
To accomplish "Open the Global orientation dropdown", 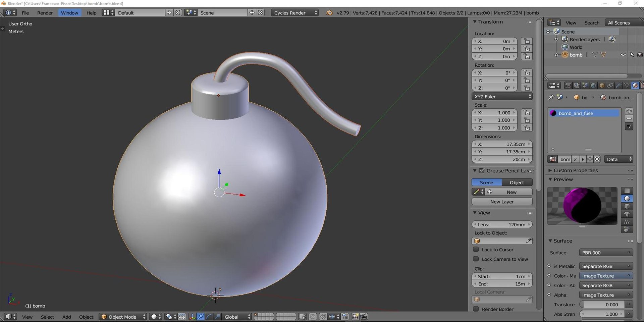I will point(237,317).
